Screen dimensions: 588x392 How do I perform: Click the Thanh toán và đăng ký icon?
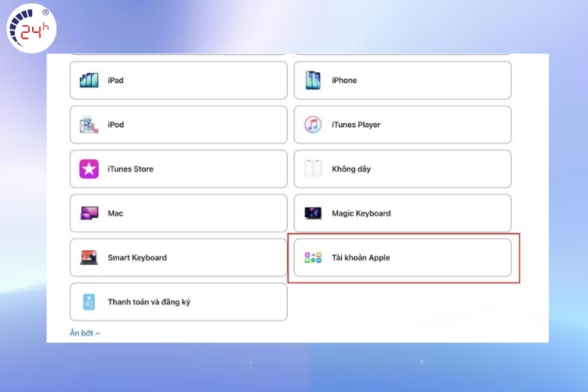point(89,302)
